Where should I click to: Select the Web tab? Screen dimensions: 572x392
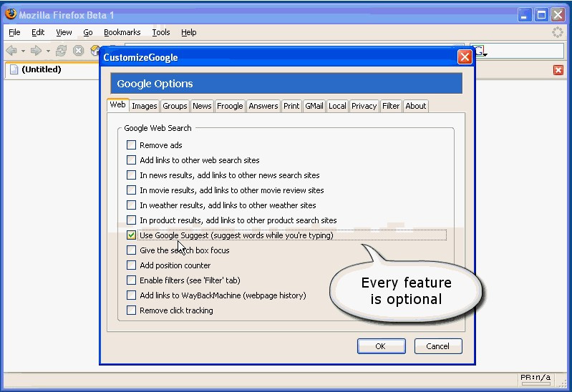click(x=118, y=105)
